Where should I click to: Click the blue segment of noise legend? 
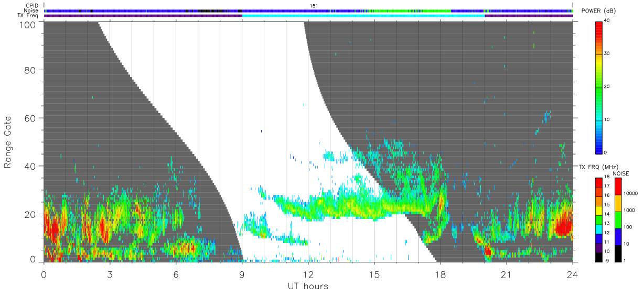pyautogui.click(x=618, y=237)
